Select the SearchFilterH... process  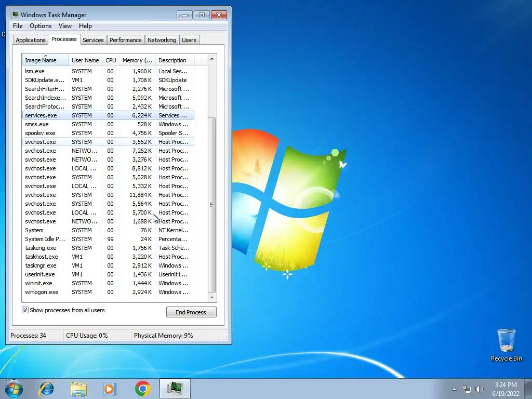[108, 89]
